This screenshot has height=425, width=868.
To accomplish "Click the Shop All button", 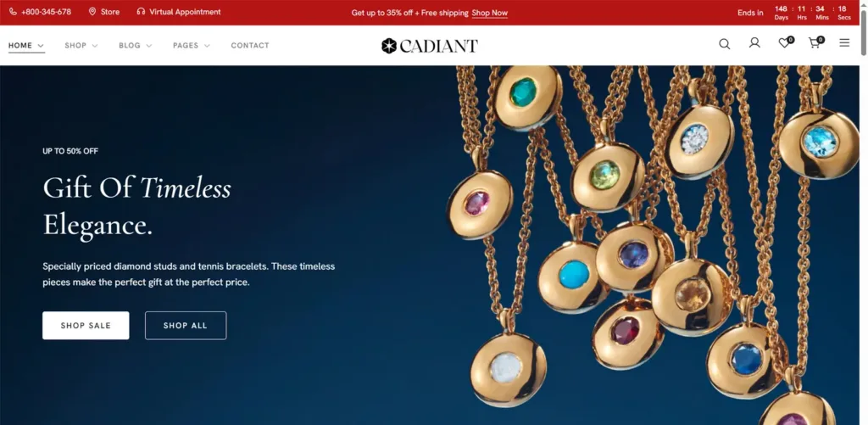I will (186, 325).
